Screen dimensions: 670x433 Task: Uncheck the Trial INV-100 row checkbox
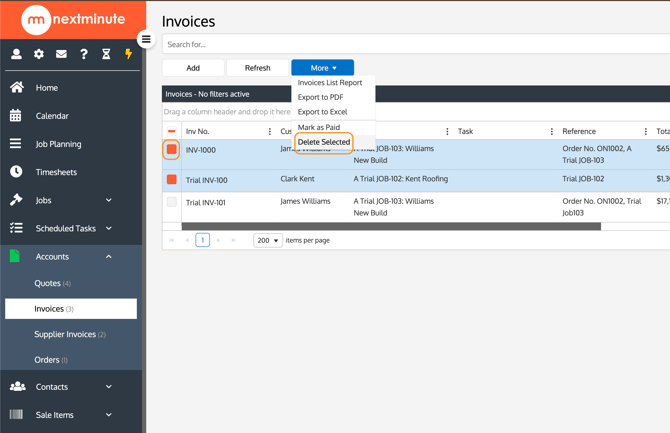[172, 180]
